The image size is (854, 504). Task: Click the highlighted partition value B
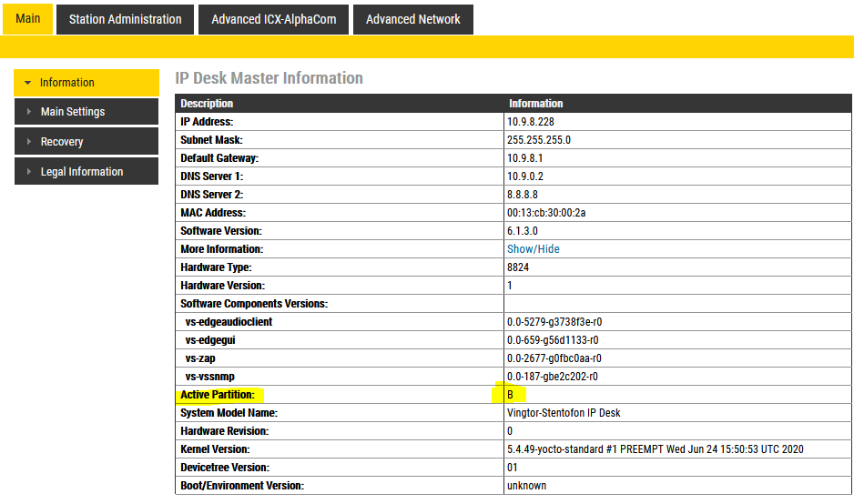510,395
